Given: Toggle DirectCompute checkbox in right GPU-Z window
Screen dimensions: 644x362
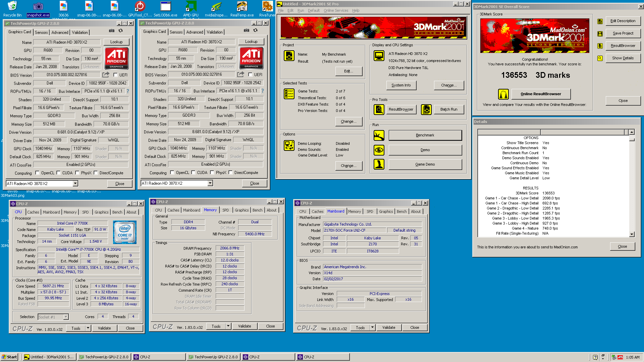Looking at the screenshot, I should [x=230, y=173].
